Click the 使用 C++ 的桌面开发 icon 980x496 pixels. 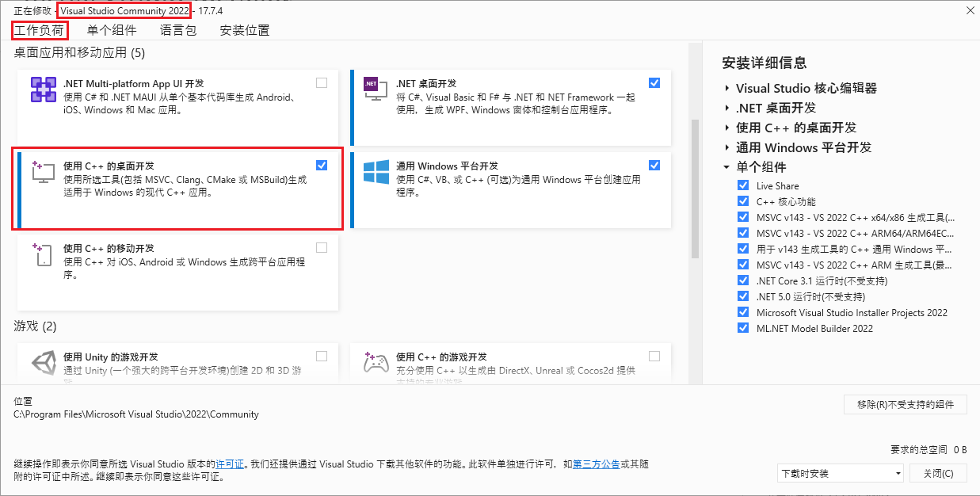click(43, 172)
